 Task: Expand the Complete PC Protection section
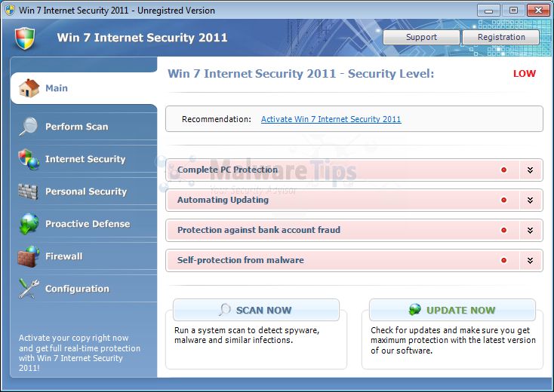pyautogui.click(x=531, y=170)
